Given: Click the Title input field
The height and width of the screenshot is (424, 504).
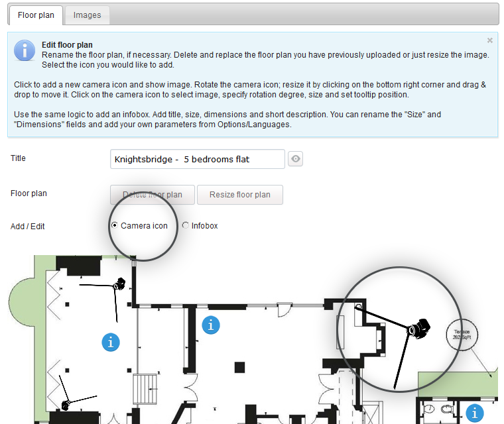Looking at the screenshot, I should [x=198, y=159].
